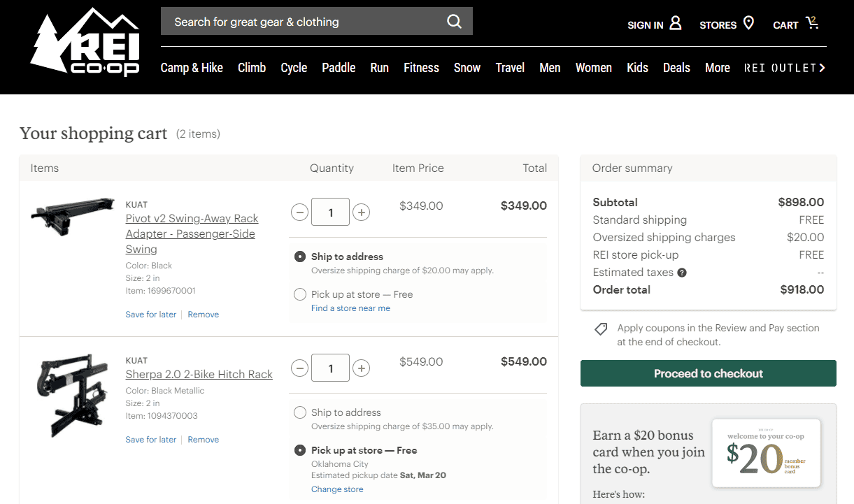Screen dimensions: 854x504
Task: Open Paddle menu
Action: click(339, 68)
